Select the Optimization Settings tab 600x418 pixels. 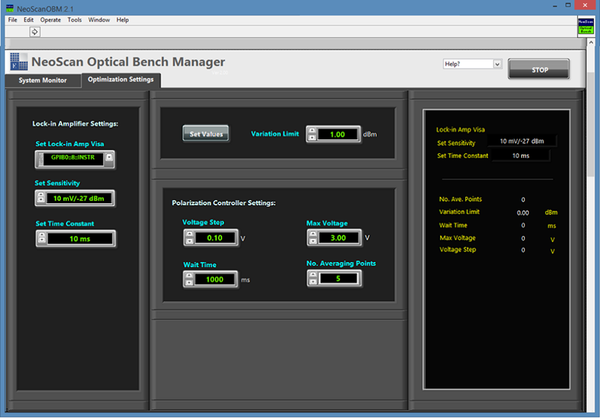[x=120, y=79]
